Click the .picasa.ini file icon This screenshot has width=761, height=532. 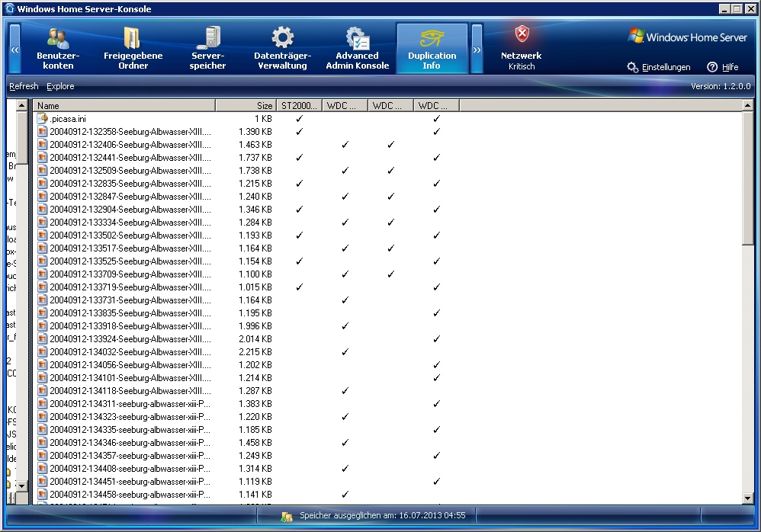42,118
